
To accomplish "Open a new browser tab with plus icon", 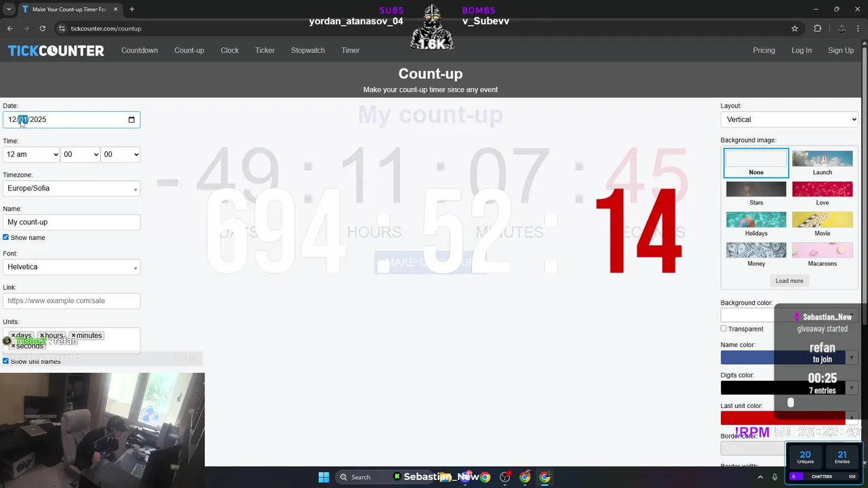I will [x=132, y=9].
